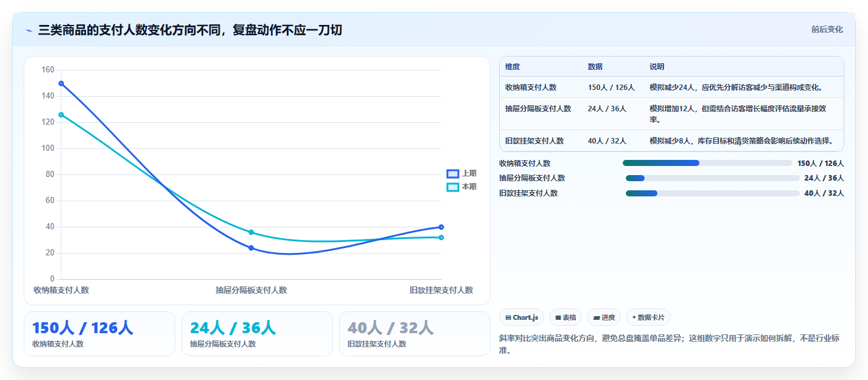Click x-axis label 收纳箱支付人数
Viewport: 868px width, 380px height.
[61, 291]
